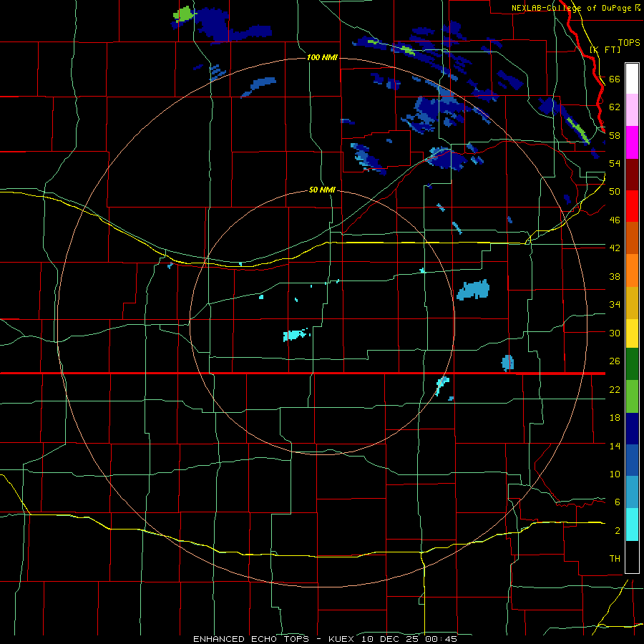Click the white swatch in the tops legend

coord(632,79)
